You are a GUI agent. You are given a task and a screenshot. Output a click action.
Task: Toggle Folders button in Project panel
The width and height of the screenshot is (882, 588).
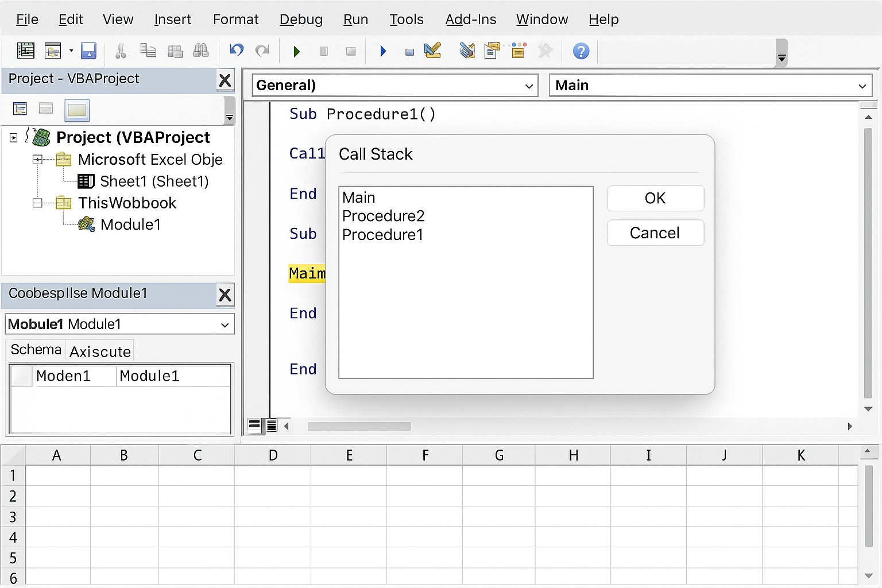[x=77, y=110]
